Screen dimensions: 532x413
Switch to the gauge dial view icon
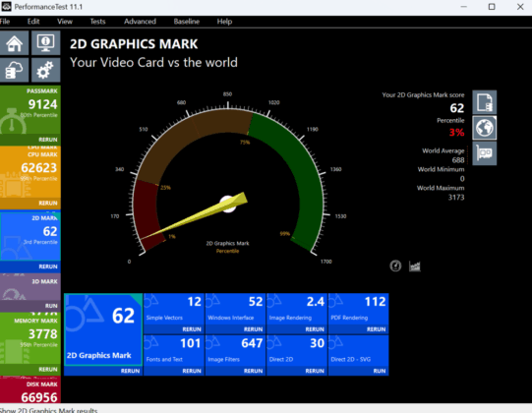[x=395, y=265]
